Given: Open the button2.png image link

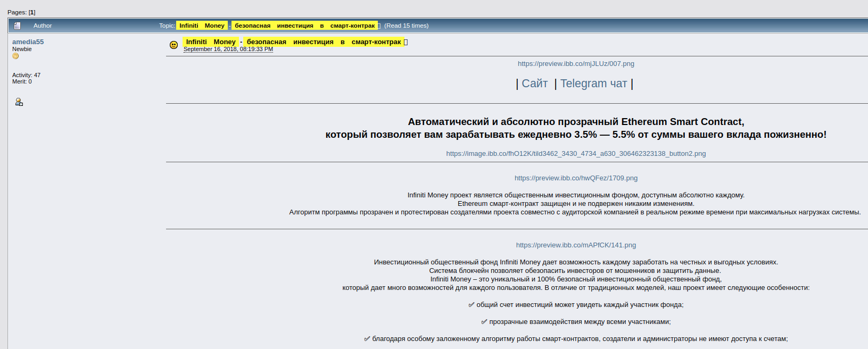Looking at the screenshot, I should click(x=576, y=154).
